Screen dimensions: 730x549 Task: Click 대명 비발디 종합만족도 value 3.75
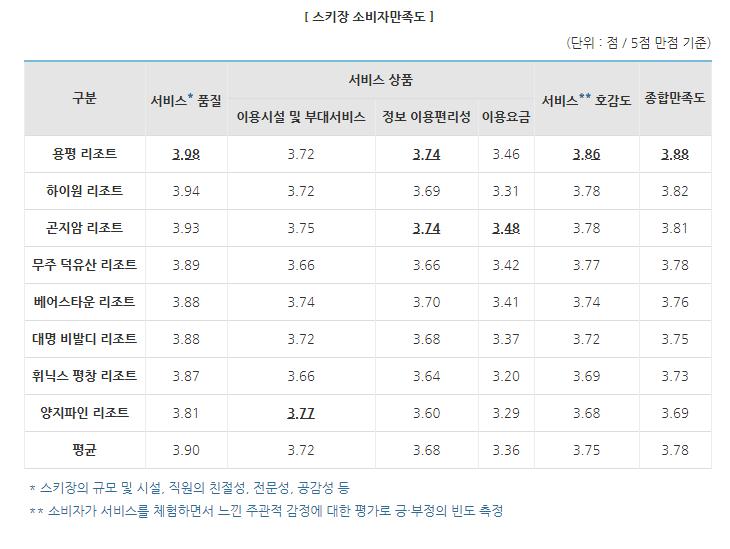(x=675, y=339)
